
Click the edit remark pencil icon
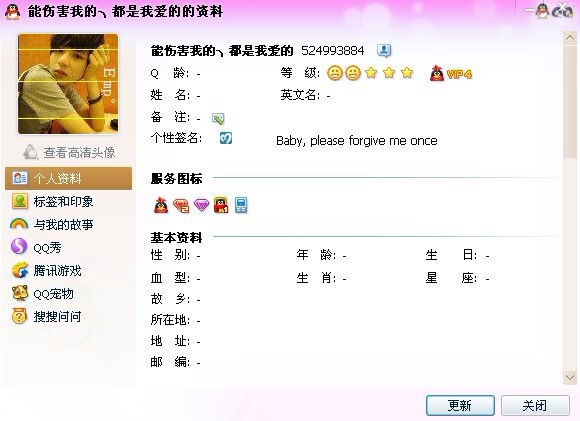click(218, 118)
